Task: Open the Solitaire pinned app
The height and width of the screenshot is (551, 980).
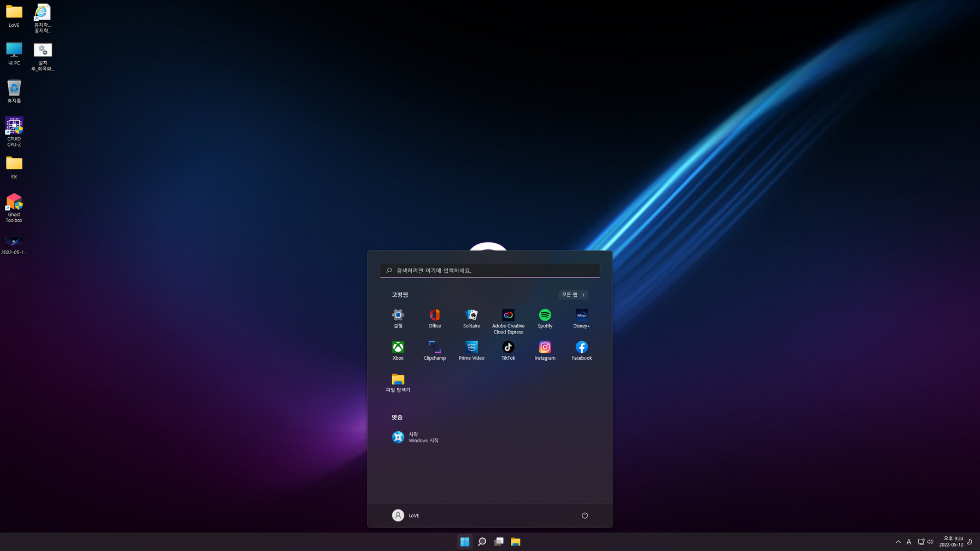Action: click(471, 319)
